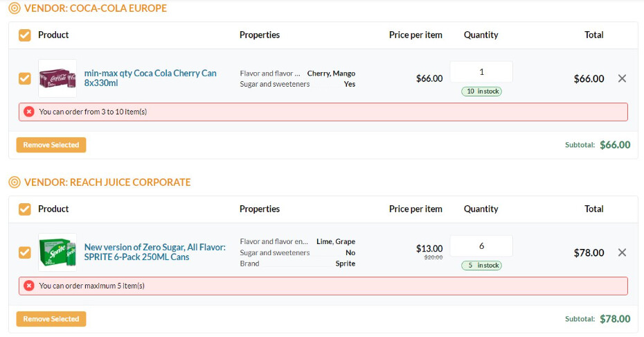Click the red error icon for maximum 5 items
Screen dimensions: 644x337
[29, 286]
